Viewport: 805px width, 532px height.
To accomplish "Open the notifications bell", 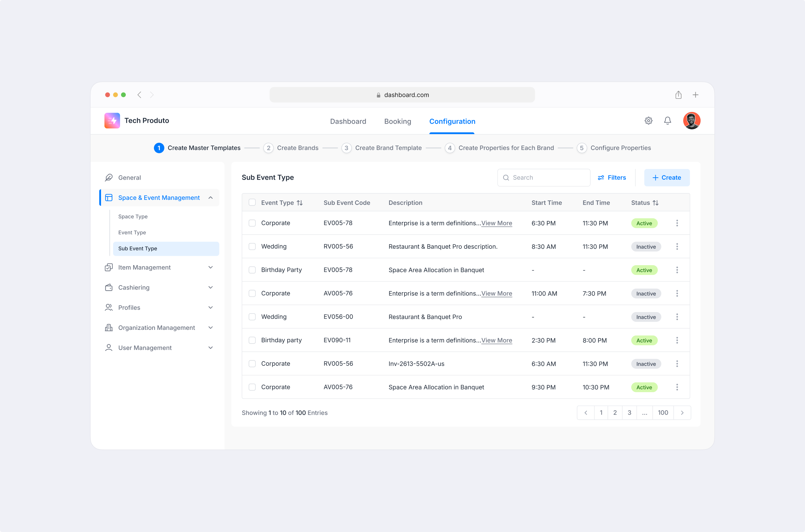I will 667,120.
